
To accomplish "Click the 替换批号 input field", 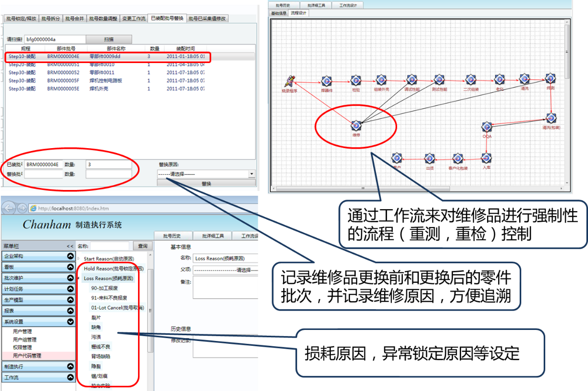I will coord(44,174).
